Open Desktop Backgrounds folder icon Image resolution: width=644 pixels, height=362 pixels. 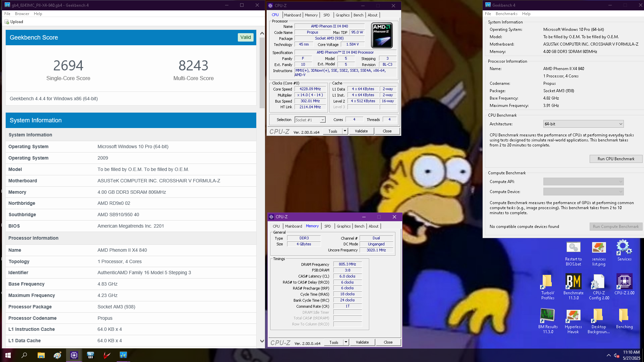point(599,321)
